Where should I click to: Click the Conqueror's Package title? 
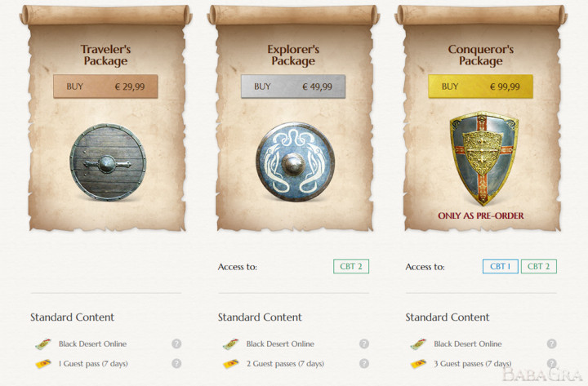[481, 55]
